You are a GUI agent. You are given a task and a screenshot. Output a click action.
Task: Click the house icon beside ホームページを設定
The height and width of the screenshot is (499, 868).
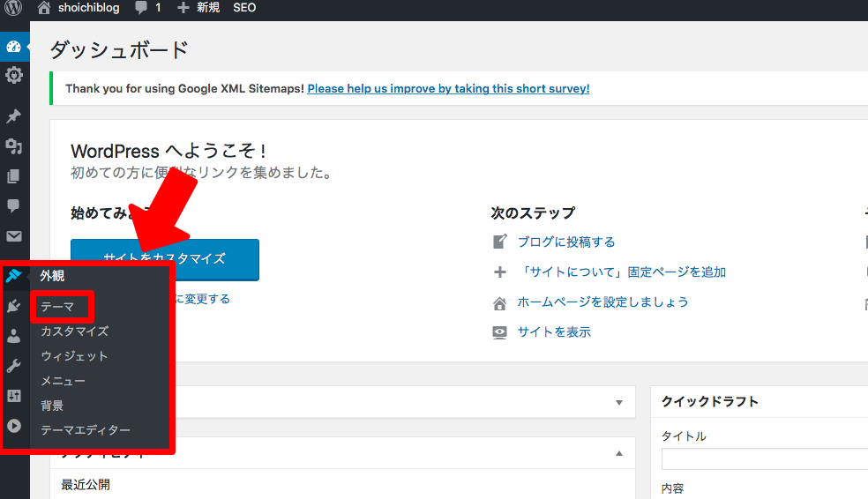500,302
